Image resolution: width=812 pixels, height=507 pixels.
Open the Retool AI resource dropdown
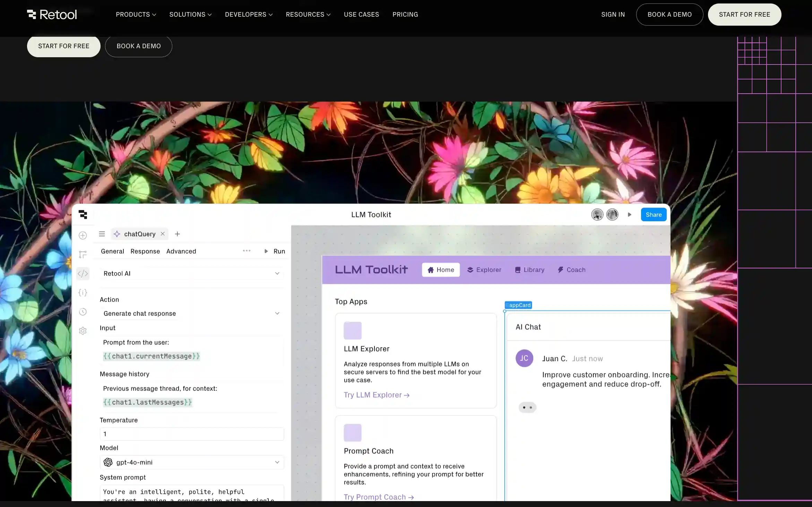point(192,274)
